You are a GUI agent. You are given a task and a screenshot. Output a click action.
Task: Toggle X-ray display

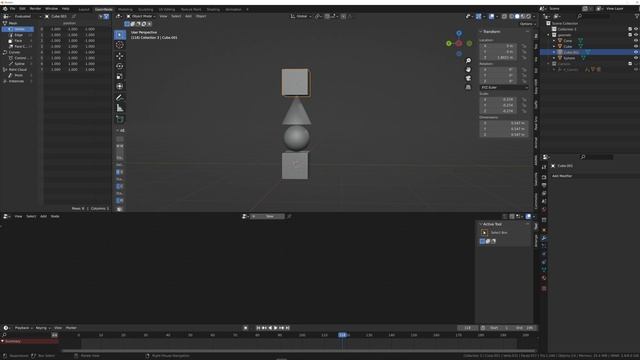(x=504, y=16)
